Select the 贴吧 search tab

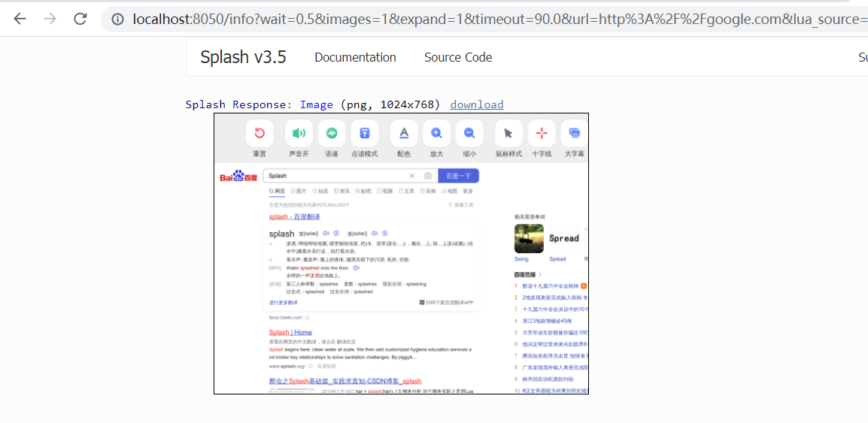point(364,191)
